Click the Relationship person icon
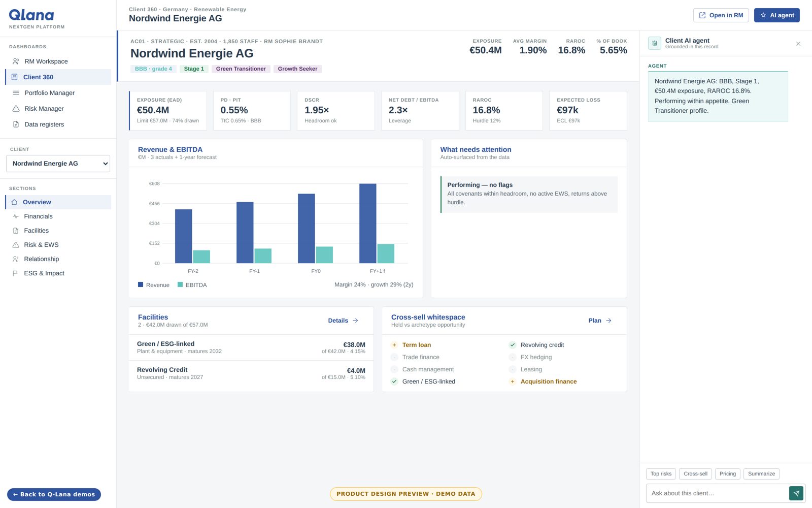Image resolution: width=812 pixels, height=508 pixels. (16, 259)
